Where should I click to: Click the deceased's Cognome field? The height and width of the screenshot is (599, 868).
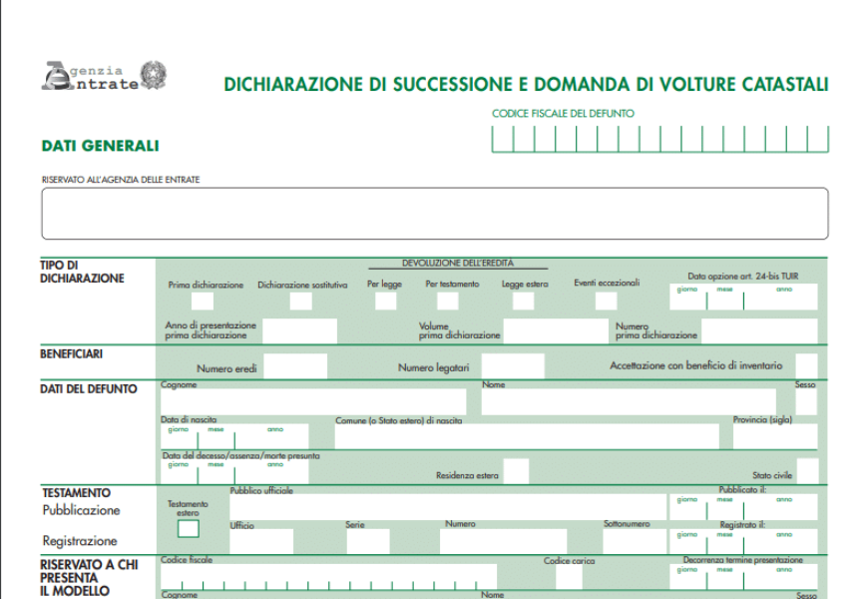pos(313,401)
